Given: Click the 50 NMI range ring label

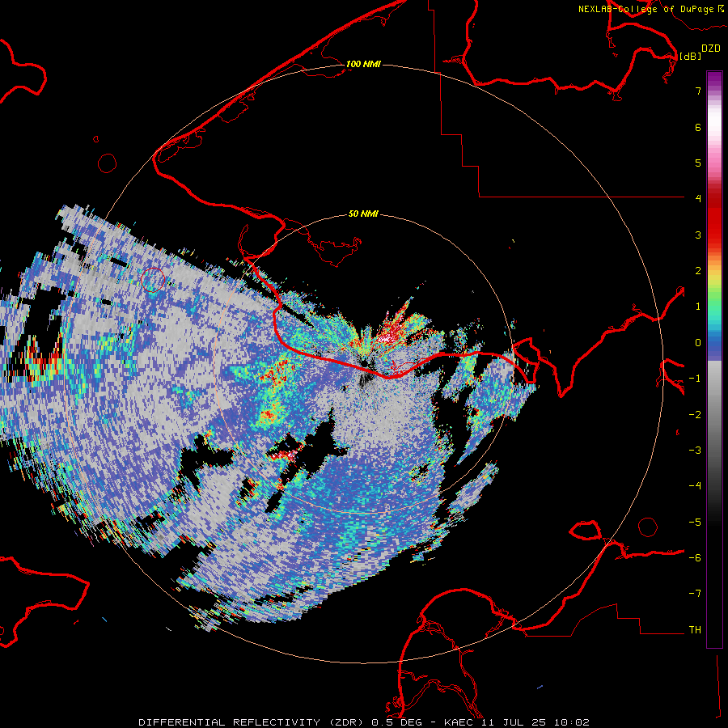Looking at the screenshot, I should [x=363, y=214].
